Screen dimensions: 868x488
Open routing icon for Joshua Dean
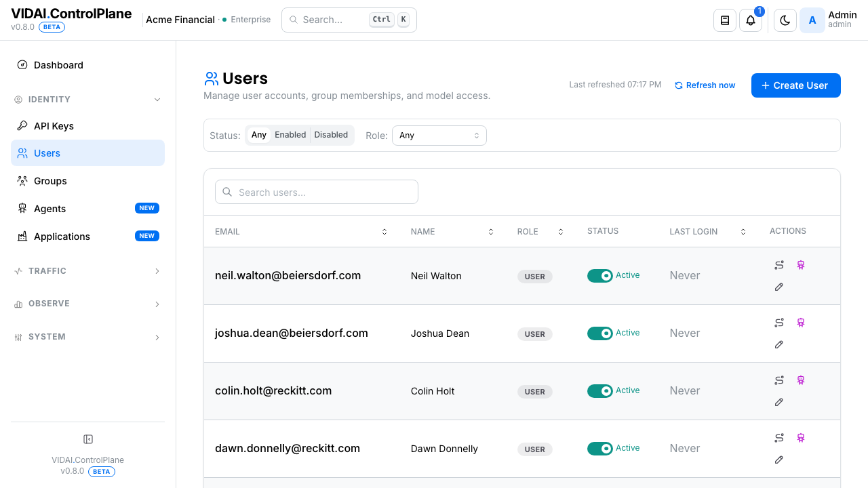[x=779, y=323]
